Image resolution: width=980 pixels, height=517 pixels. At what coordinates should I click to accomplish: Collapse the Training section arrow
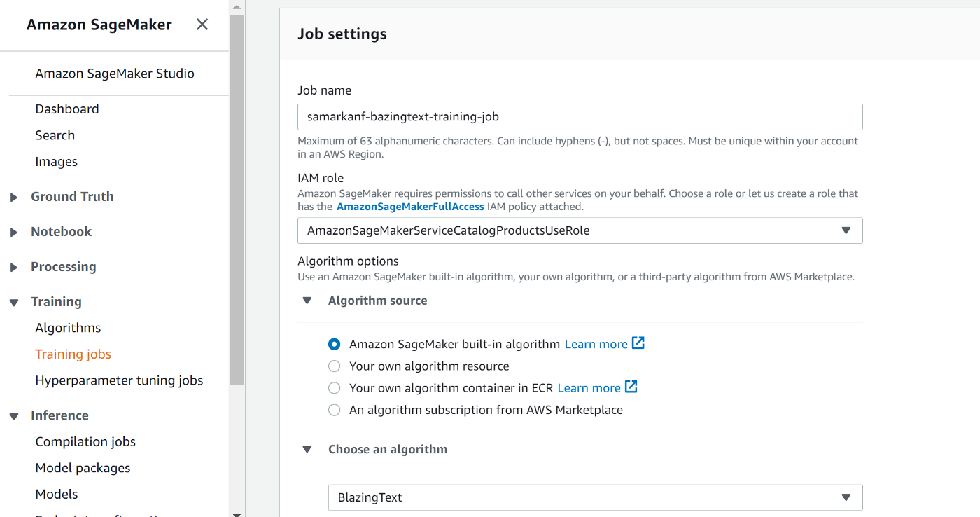14,303
